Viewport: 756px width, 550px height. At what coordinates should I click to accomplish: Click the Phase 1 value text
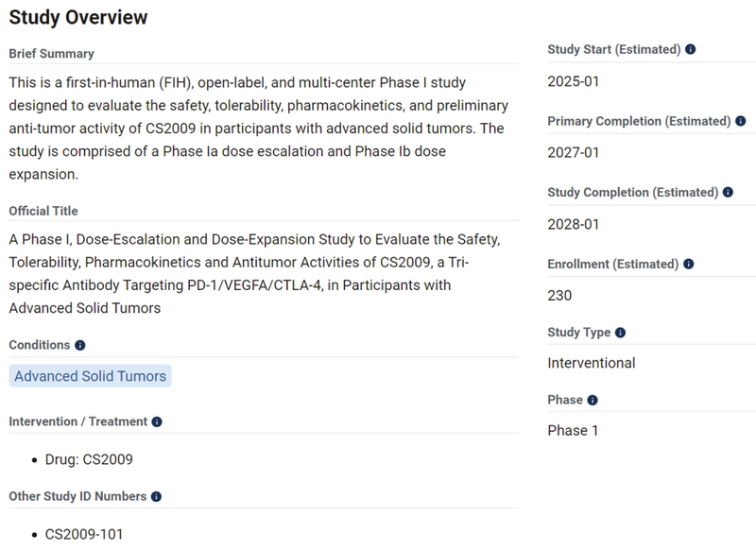573,431
